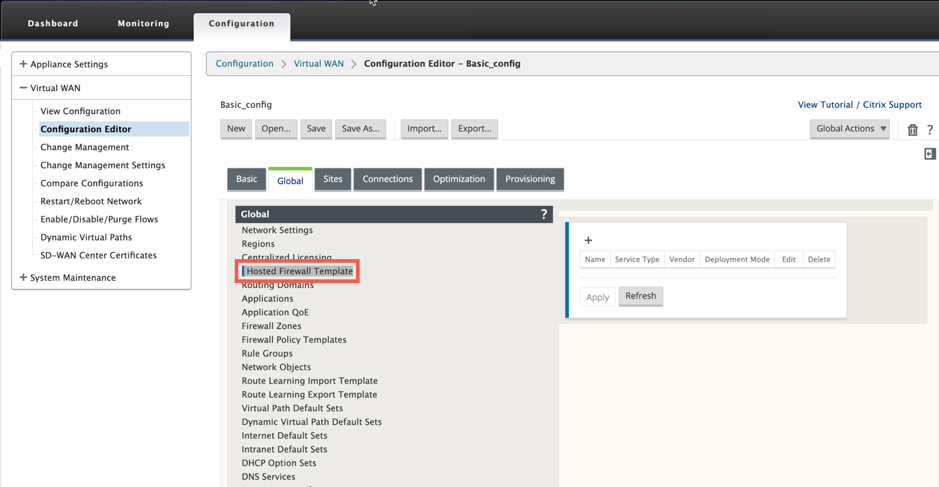Click Virtual WAN breadcrumb link

point(319,63)
